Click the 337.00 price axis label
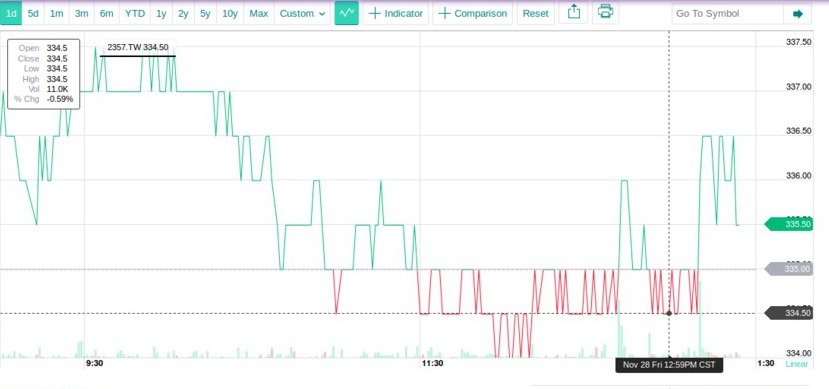 [799, 86]
